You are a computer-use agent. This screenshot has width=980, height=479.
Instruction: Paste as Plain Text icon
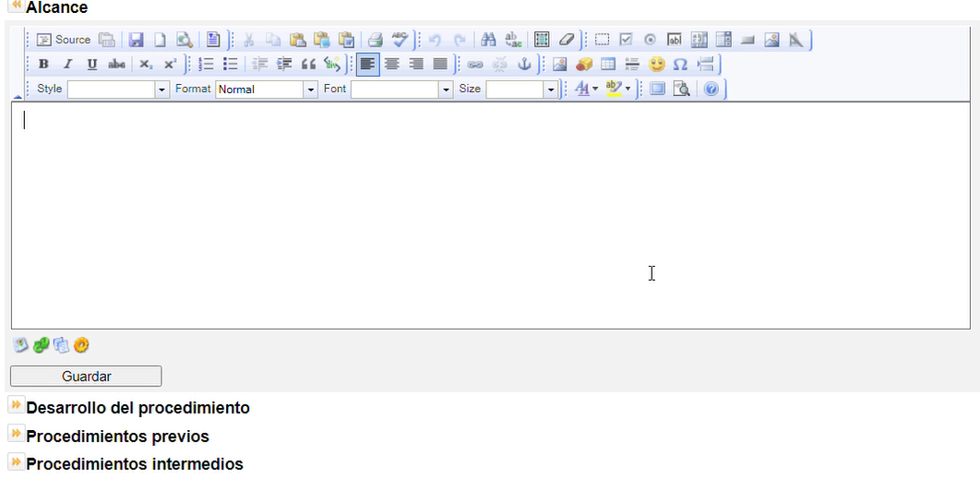click(322, 40)
